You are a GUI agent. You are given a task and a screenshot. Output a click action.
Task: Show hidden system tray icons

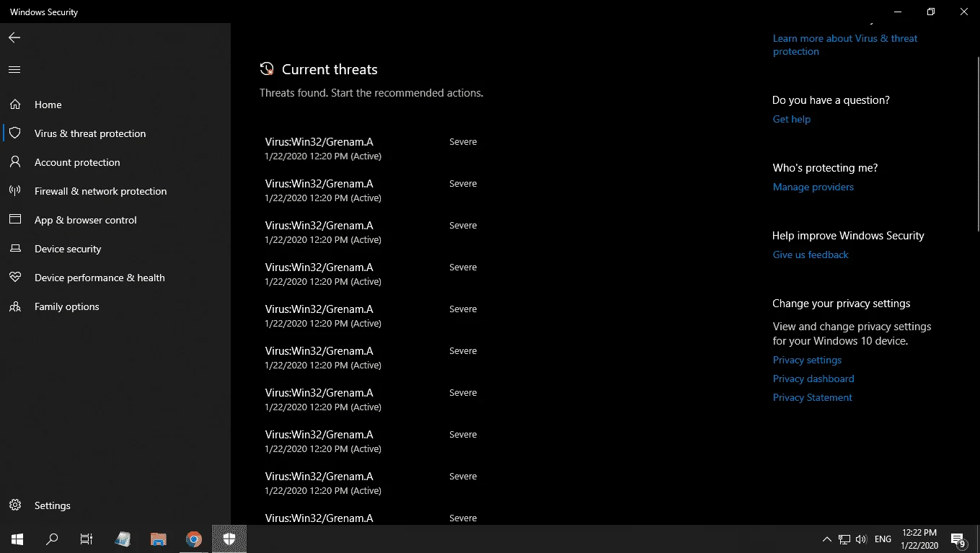tap(826, 539)
